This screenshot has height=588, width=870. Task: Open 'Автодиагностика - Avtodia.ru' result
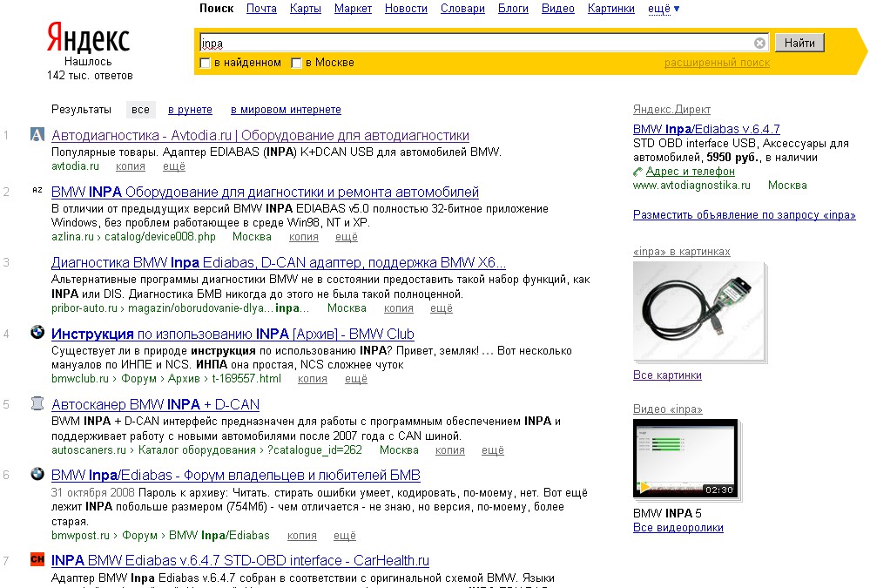260,135
